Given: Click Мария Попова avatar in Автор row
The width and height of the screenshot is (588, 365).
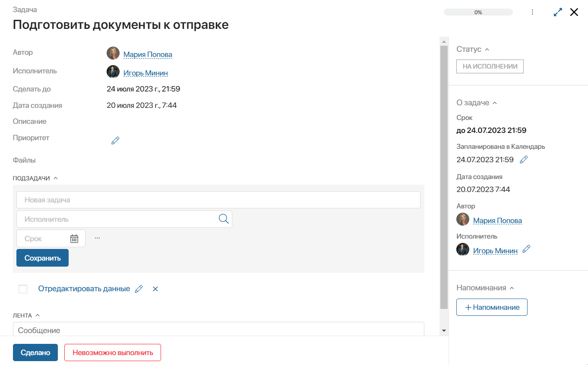Looking at the screenshot, I should point(113,53).
